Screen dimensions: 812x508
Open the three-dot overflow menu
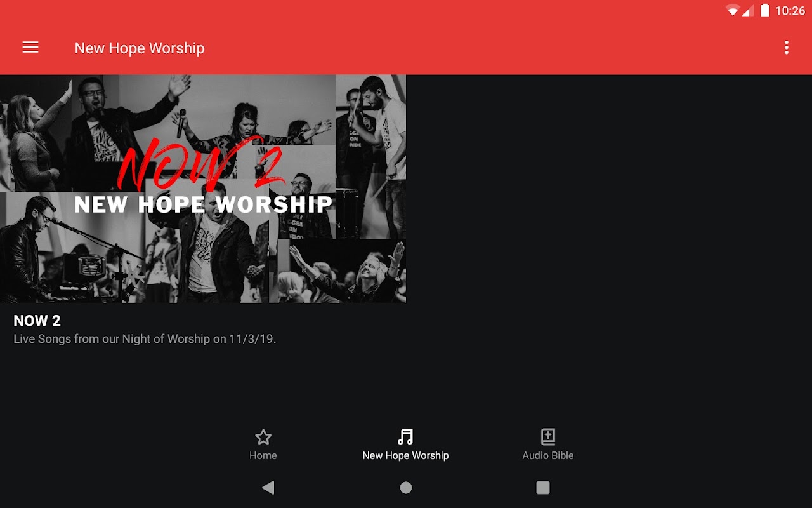(x=787, y=48)
